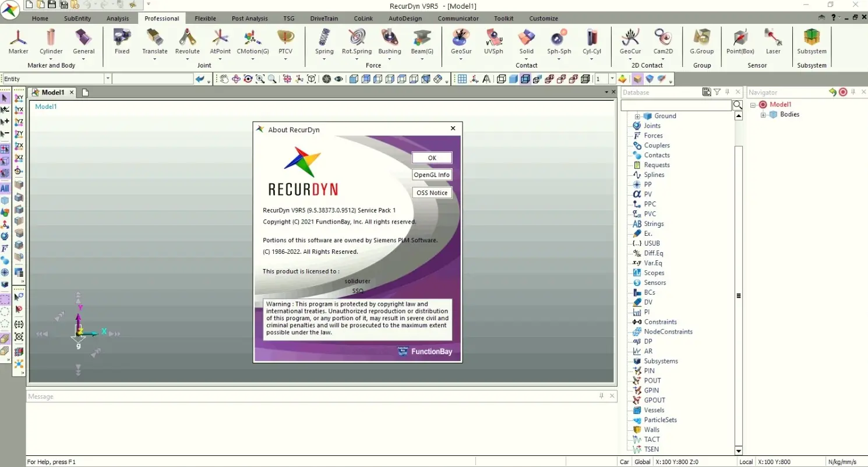Open the Communicator tab
The height and width of the screenshot is (467, 868).
458,18
